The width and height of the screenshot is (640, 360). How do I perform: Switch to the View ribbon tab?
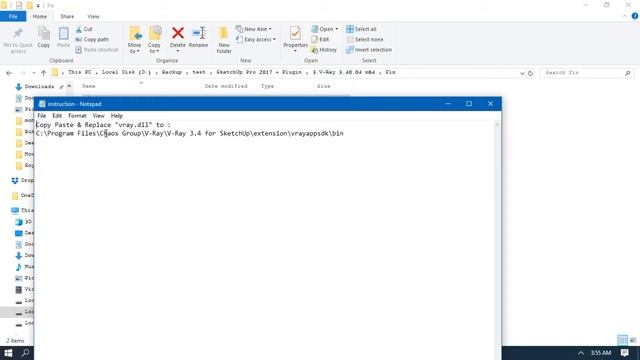click(93, 16)
